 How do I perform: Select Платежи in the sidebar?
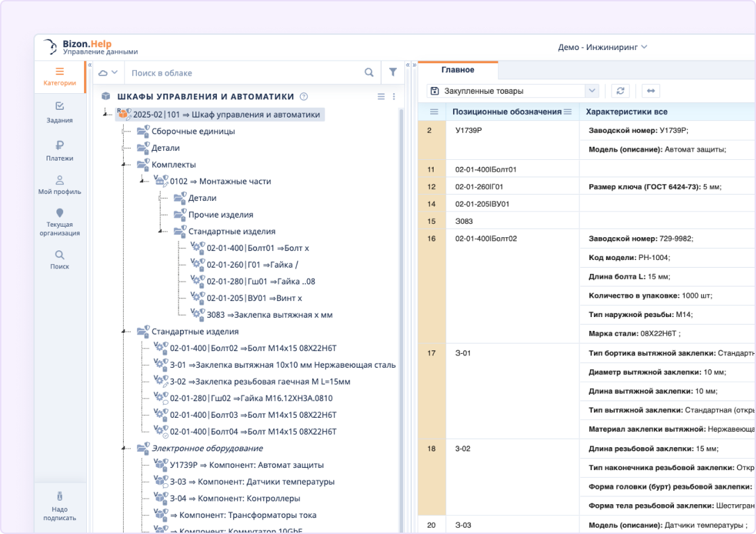(60, 152)
